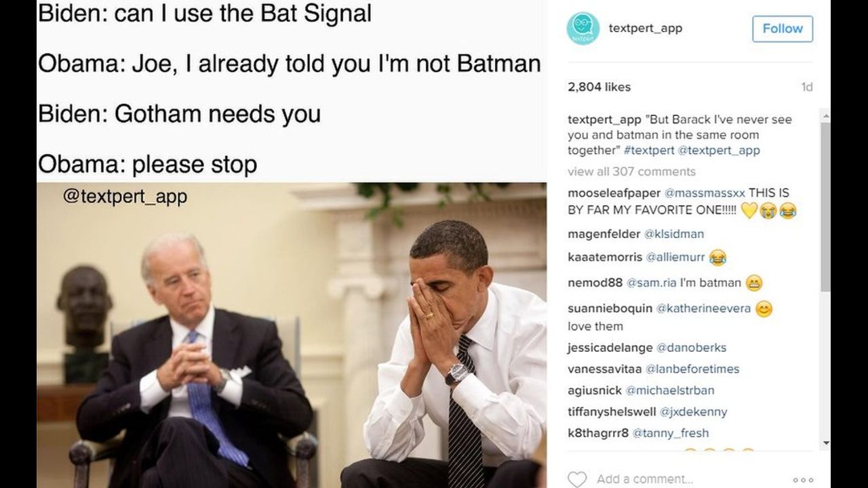This screenshot has width=868, height=488.
Task: Like the post with heart icon
Action: (x=576, y=479)
